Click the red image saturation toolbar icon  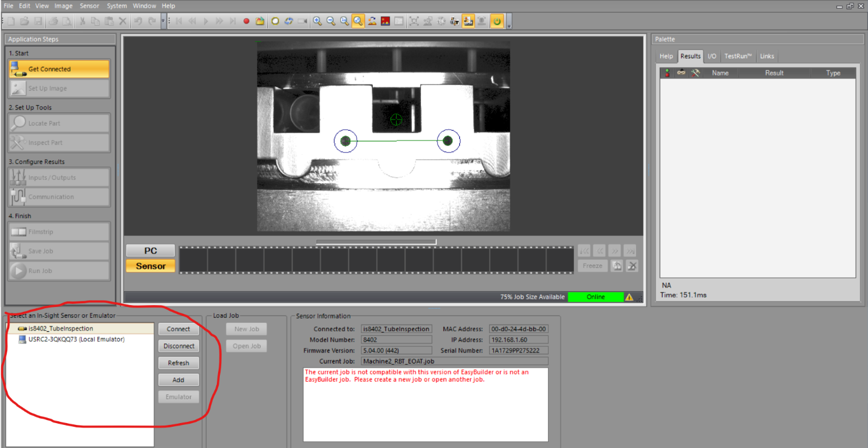pos(385,21)
